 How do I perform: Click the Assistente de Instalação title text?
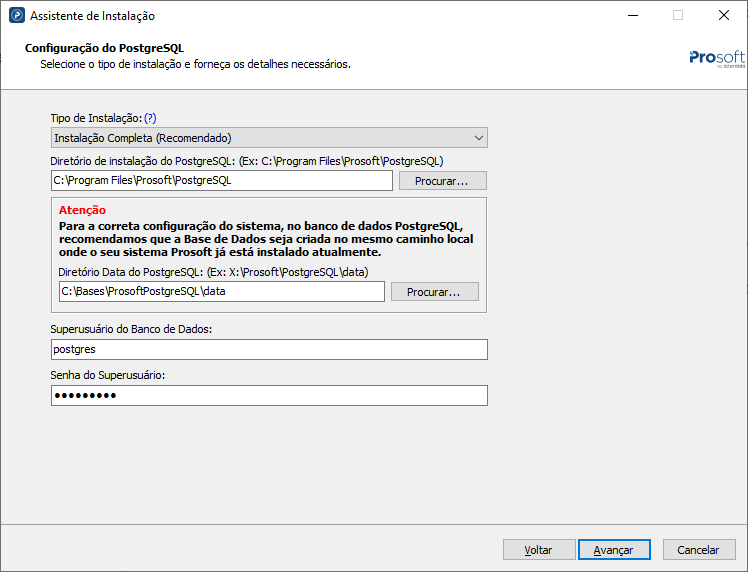(92, 16)
